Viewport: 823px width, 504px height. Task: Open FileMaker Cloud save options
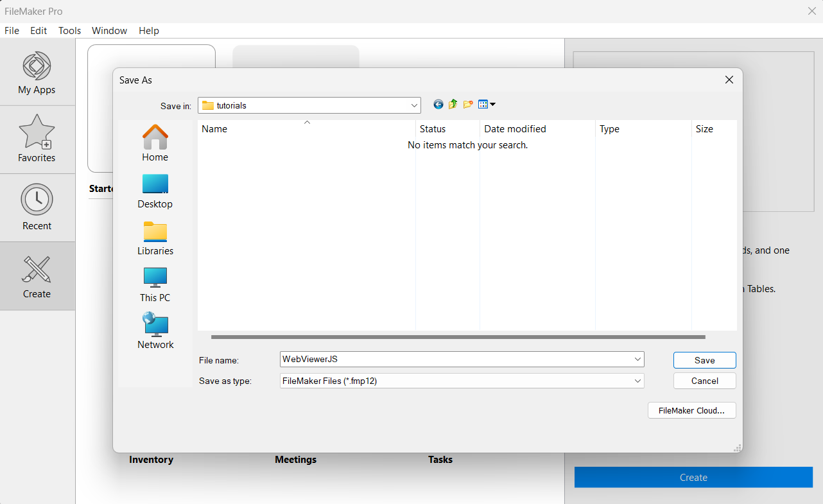point(692,410)
